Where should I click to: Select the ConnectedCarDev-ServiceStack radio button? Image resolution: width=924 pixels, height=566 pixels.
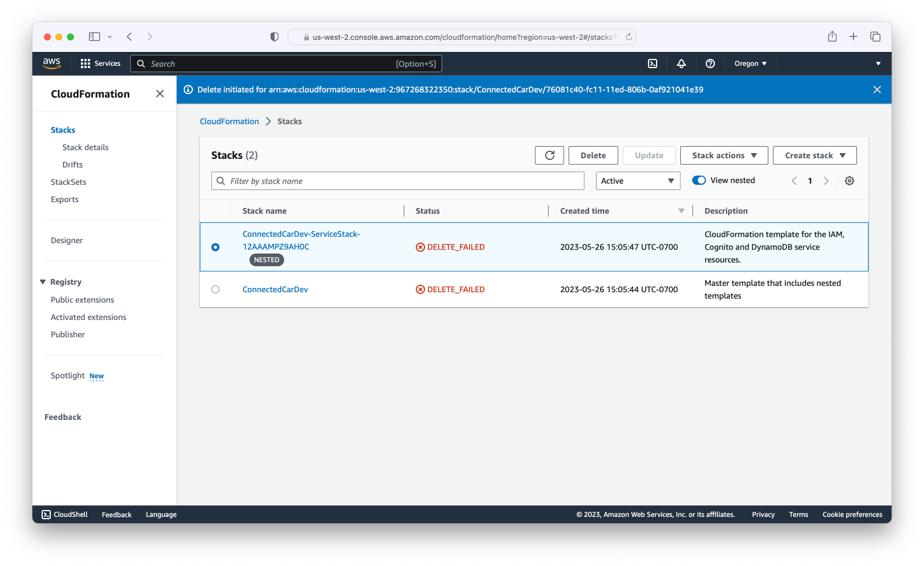215,247
